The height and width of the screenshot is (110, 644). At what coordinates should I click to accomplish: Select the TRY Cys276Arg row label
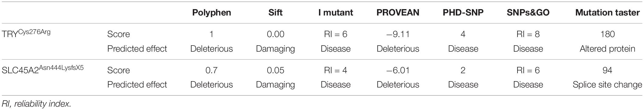pyautogui.click(x=26, y=33)
